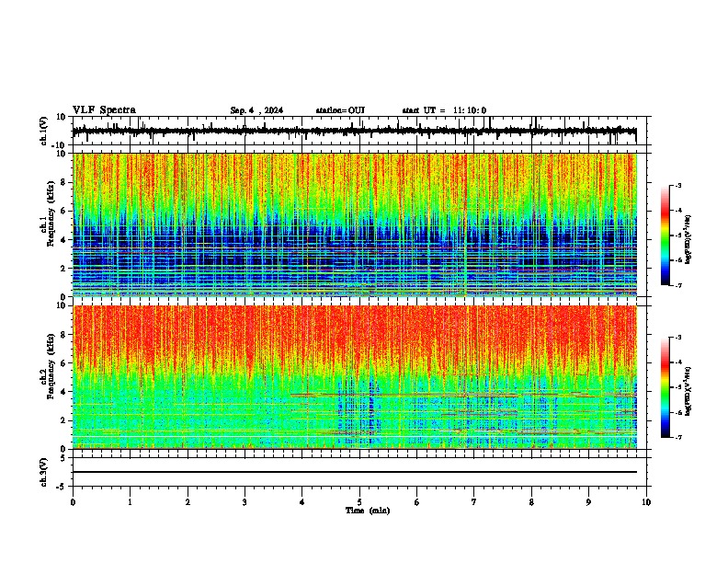Click the flat ch.3 voltage trace line
Screen dimensions: 728x563
354,472
